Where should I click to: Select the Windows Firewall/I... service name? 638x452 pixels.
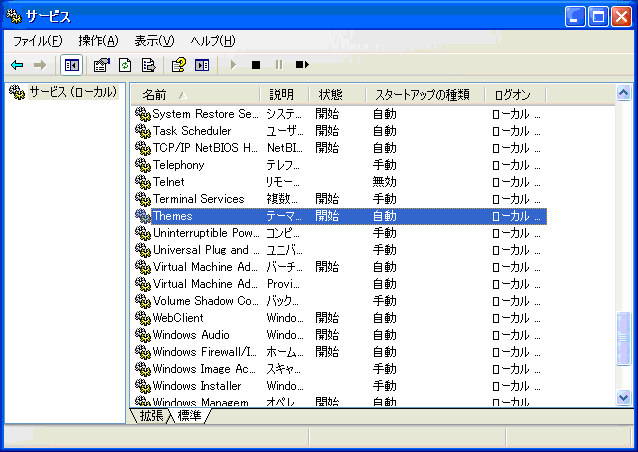(x=205, y=352)
